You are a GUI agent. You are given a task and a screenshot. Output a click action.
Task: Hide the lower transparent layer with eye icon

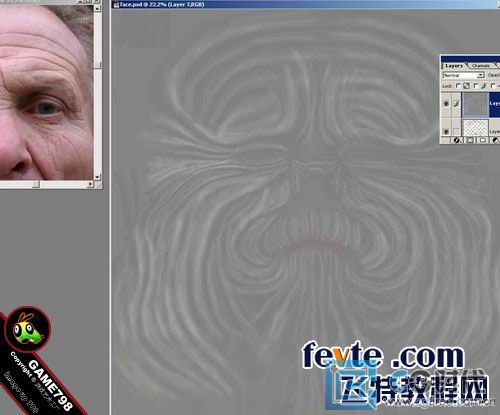pos(446,131)
